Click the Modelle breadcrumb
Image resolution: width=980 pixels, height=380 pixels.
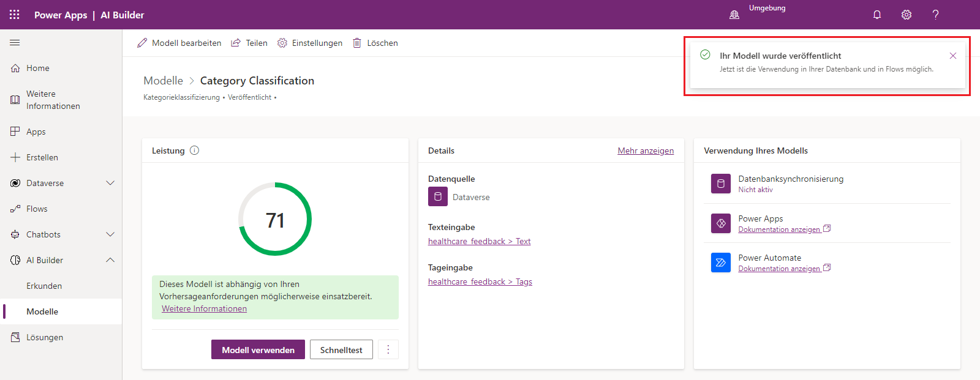click(163, 81)
